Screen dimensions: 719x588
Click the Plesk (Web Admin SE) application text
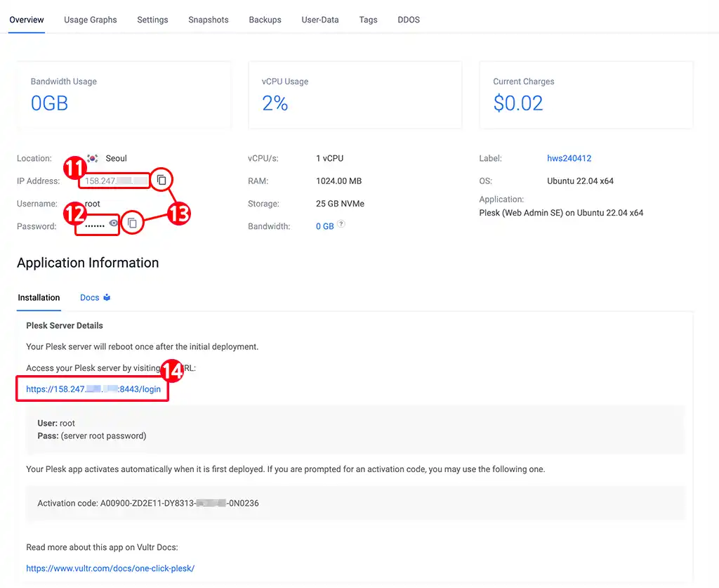tap(561, 213)
